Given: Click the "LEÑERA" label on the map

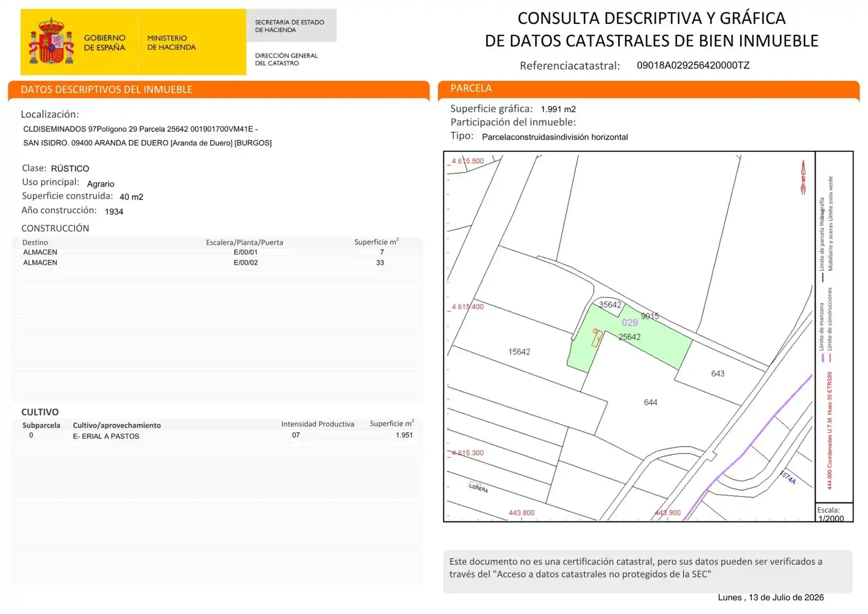Looking at the screenshot, I should pos(478,488).
